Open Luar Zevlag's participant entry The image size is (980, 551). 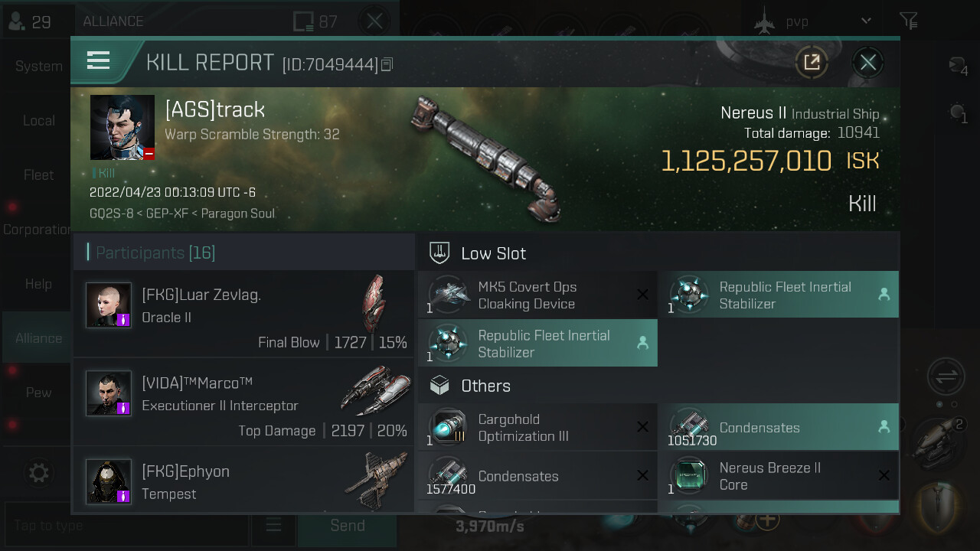click(243, 314)
